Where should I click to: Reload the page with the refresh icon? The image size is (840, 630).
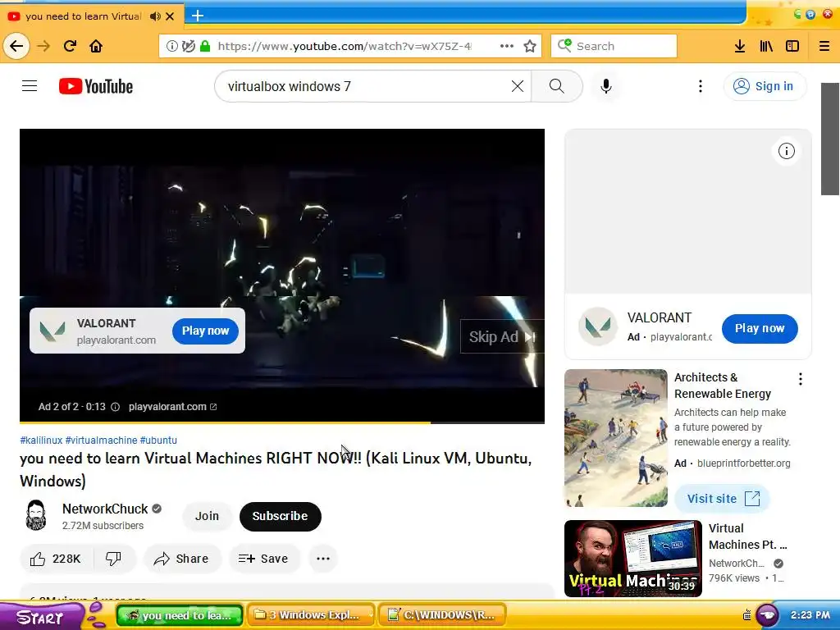[x=70, y=46]
